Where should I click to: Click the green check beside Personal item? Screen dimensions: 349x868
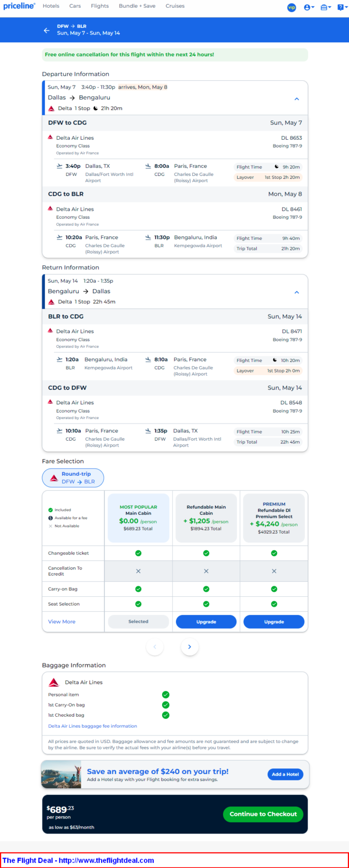pos(166,695)
